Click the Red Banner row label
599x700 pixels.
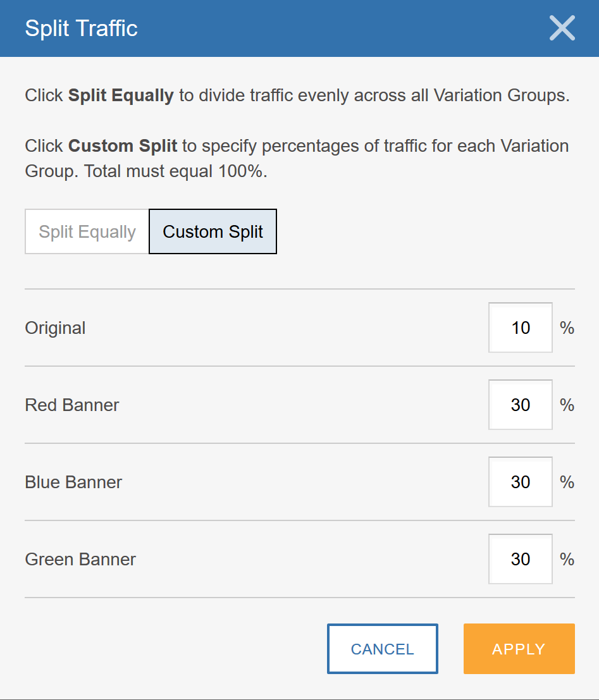71,405
